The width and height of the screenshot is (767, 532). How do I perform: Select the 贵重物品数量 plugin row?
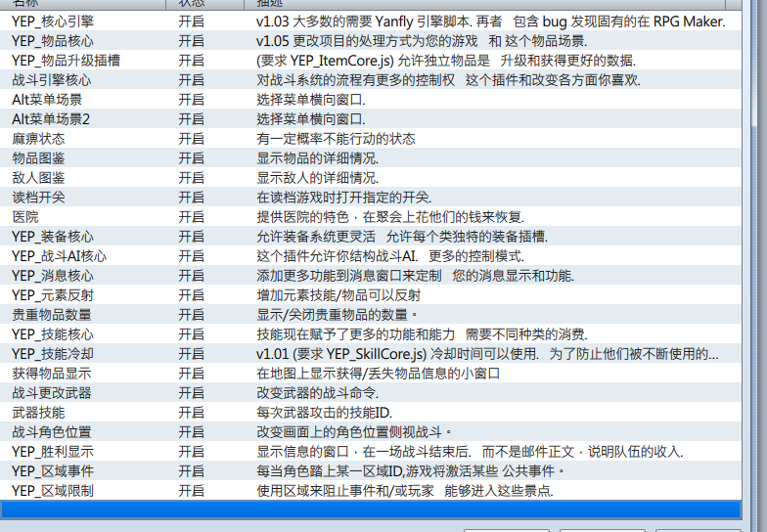pos(371,315)
